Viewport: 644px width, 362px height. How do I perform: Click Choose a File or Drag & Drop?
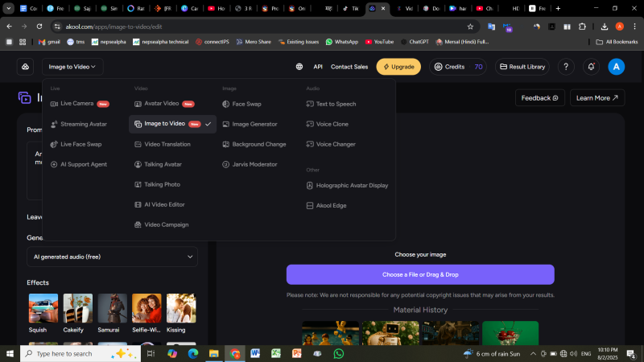pos(420,274)
